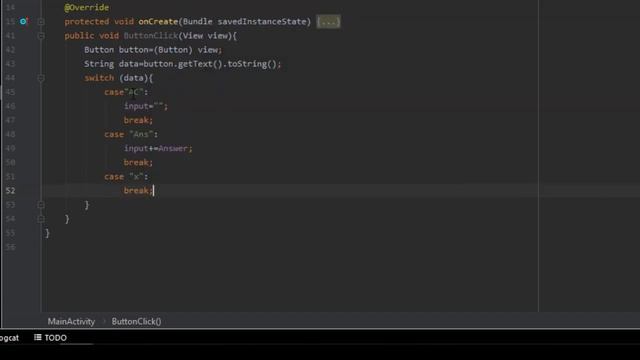This screenshot has width=640, height=360.
Task: Expand the folded onCreate method body
Action: pos(41,22)
